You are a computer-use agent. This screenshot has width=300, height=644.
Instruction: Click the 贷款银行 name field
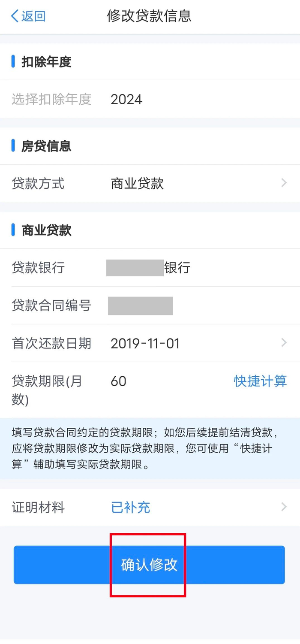(148, 268)
